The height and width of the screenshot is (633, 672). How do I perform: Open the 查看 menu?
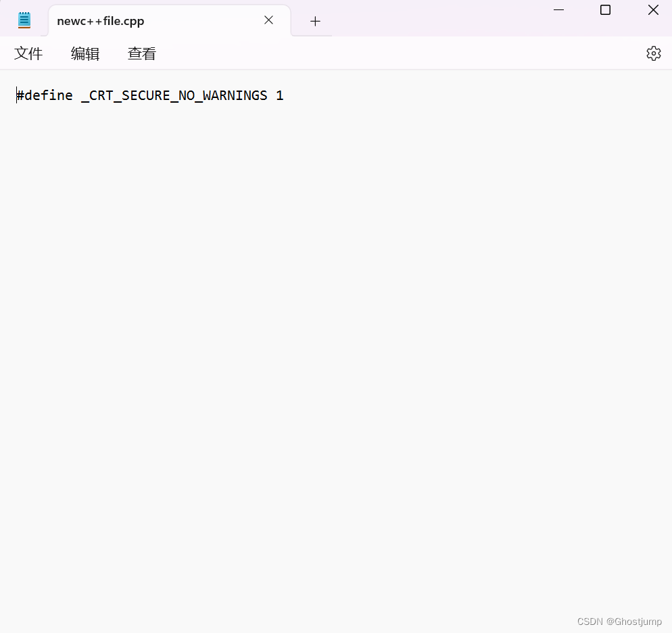[141, 53]
